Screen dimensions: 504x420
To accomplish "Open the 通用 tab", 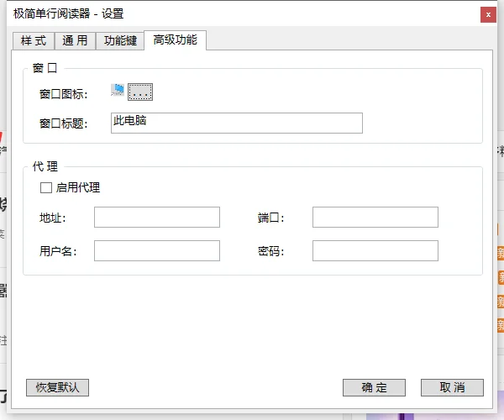I will point(75,41).
